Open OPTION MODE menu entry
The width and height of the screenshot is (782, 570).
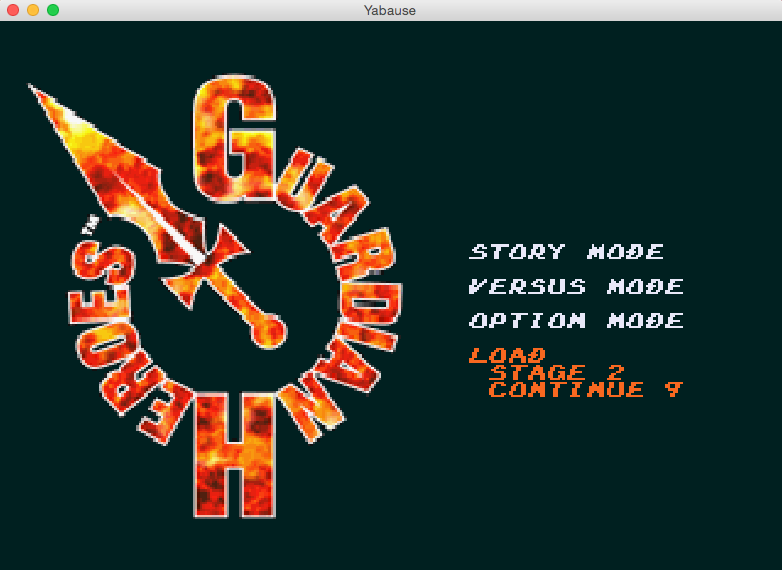pyautogui.click(x=577, y=321)
